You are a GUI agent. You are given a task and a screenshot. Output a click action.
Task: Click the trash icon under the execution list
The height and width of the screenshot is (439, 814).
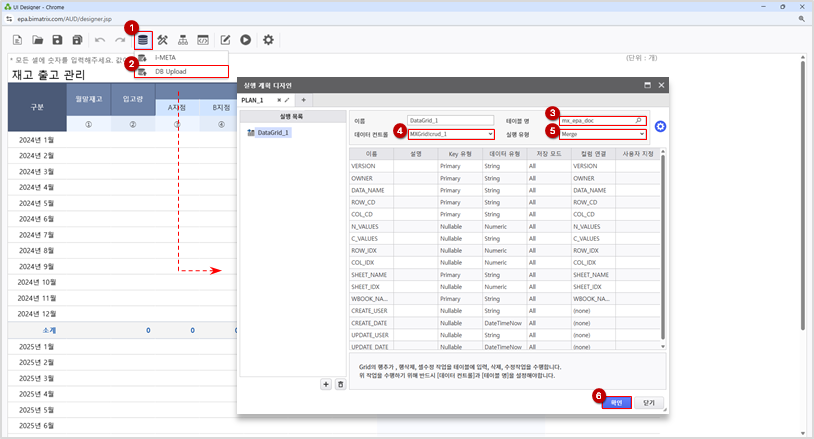click(340, 384)
